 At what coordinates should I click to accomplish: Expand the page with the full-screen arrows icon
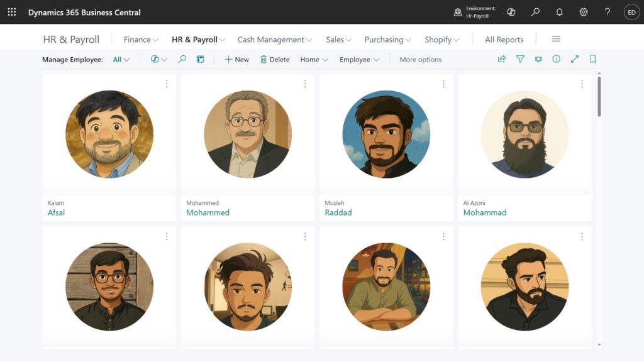(x=574, y=59)
